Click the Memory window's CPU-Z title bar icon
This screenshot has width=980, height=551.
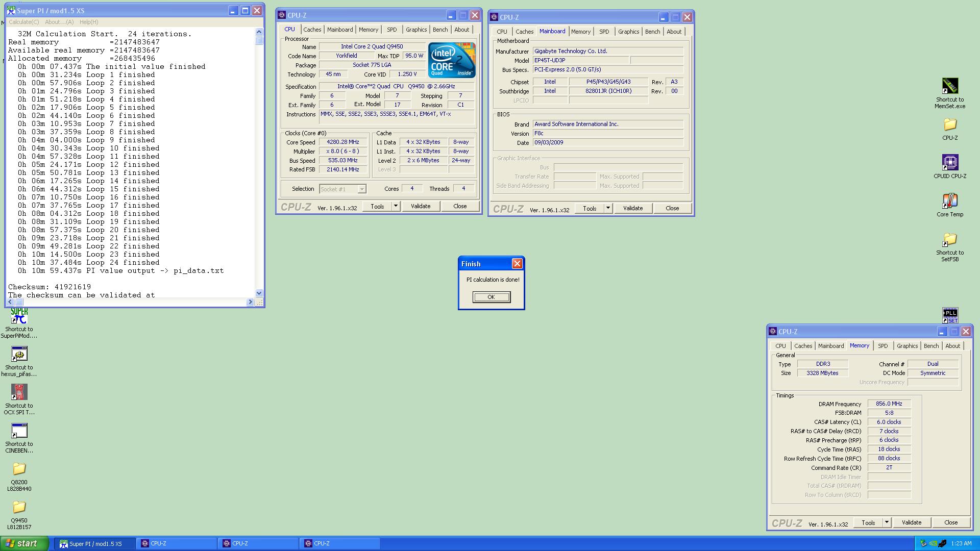coord(773,331)
